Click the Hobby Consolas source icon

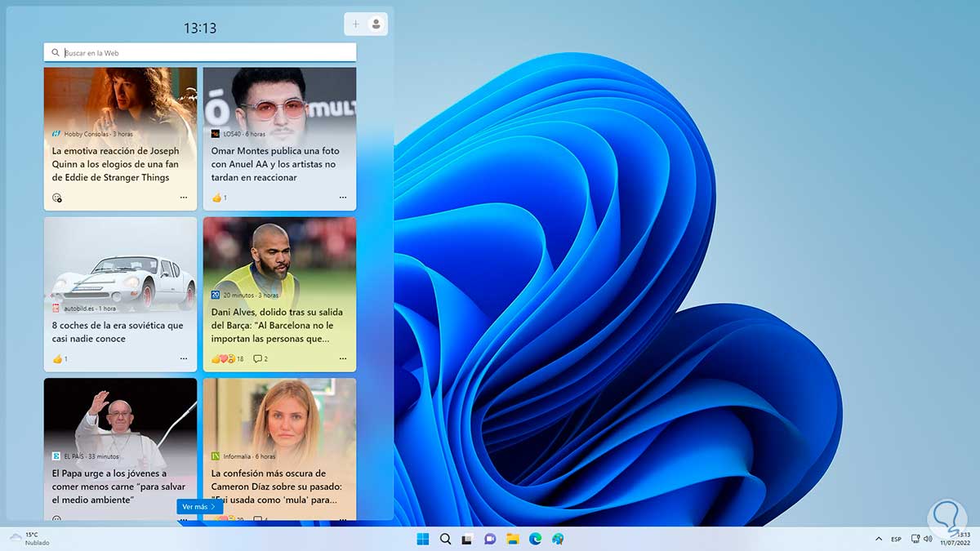[x=56, y=134]
